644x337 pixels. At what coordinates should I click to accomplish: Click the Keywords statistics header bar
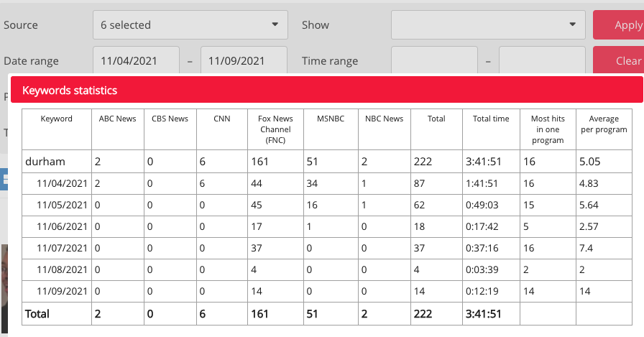[x=326, y=90]
